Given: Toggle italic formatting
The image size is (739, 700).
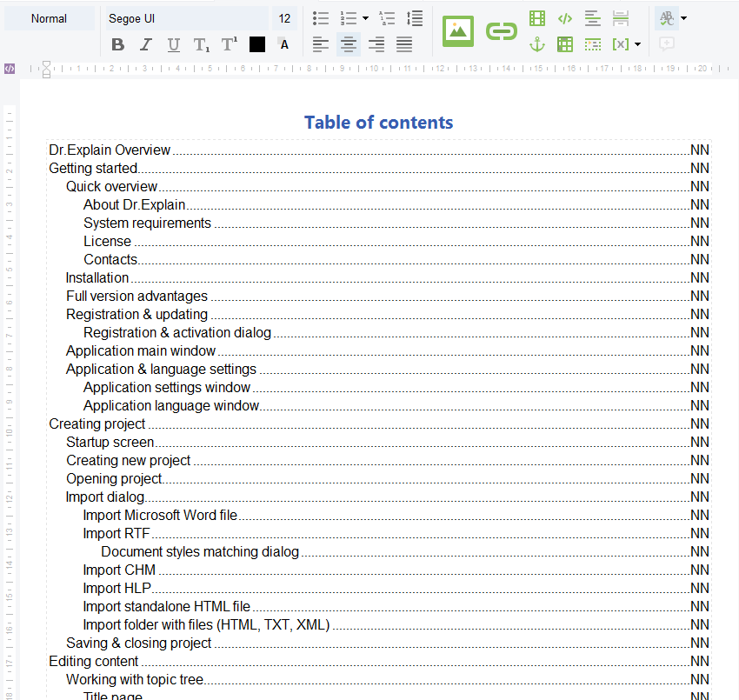Looking at the screenshot, I should pos(146,44).
